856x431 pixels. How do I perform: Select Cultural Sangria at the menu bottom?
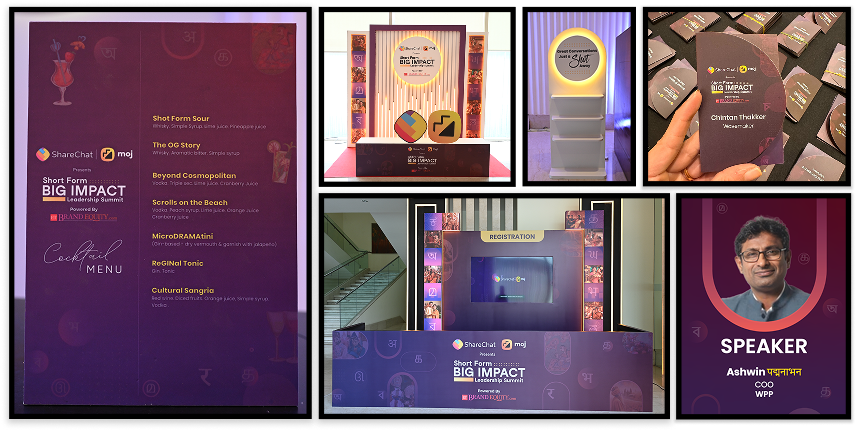[x=185, y=290]
